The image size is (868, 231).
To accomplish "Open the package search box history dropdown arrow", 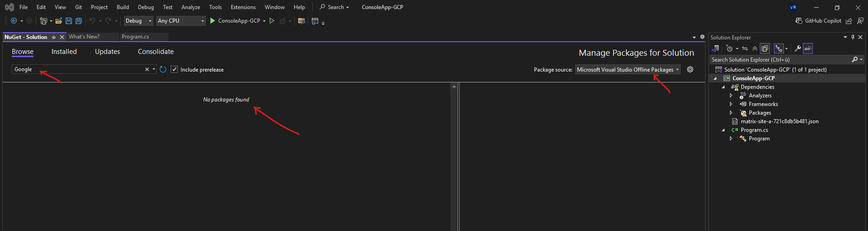I will (154, 69).
